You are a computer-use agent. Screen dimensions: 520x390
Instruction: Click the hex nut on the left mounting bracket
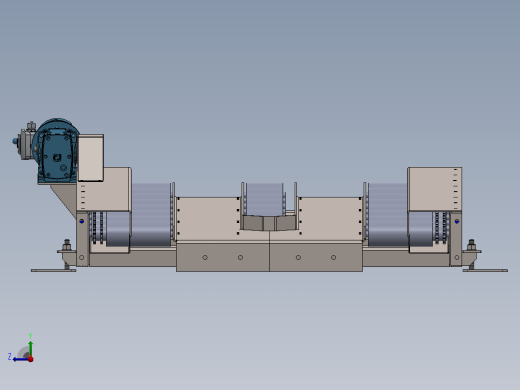click(x=67, y=246)
